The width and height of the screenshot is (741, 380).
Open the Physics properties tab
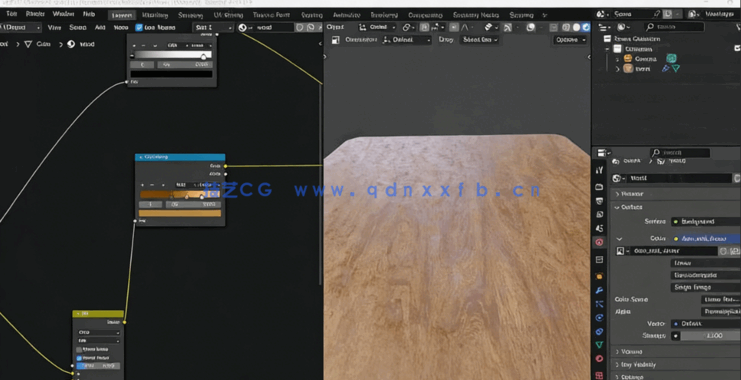click(599, 318)
